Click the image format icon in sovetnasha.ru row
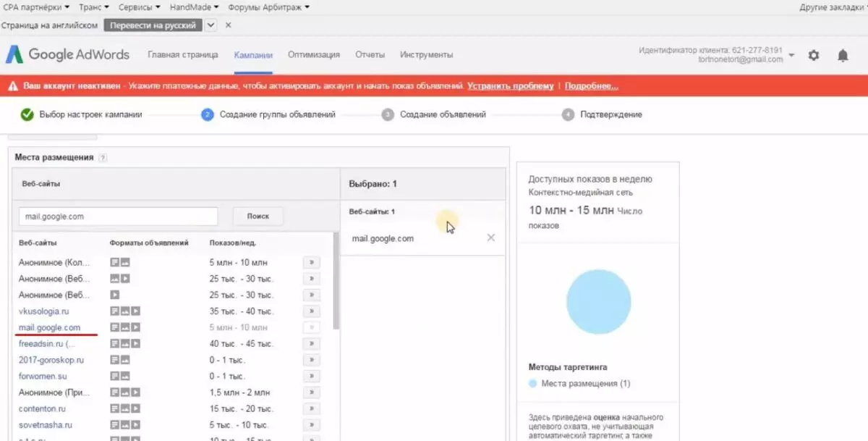Screen dimensions: 868x441 click(125, 425)
